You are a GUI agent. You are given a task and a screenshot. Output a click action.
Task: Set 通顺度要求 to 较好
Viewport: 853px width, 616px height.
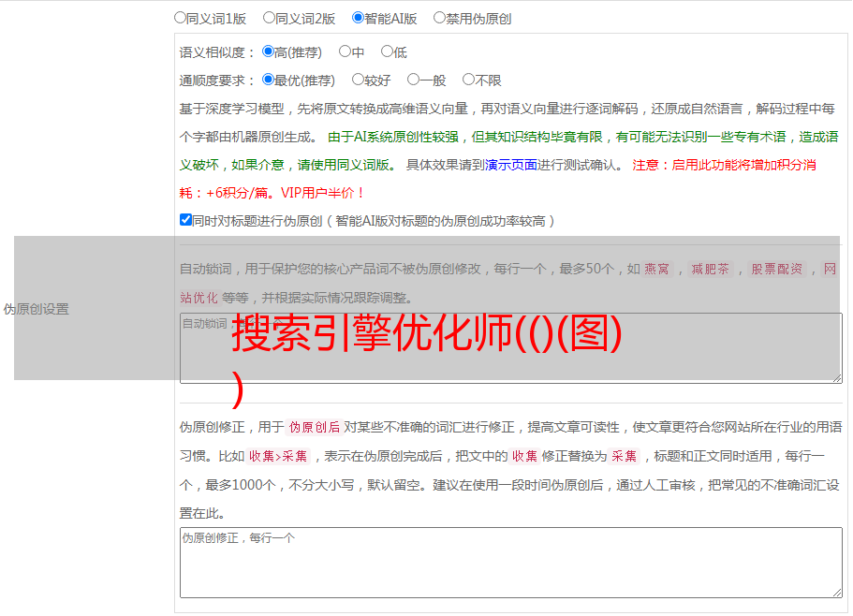[358, 80]
